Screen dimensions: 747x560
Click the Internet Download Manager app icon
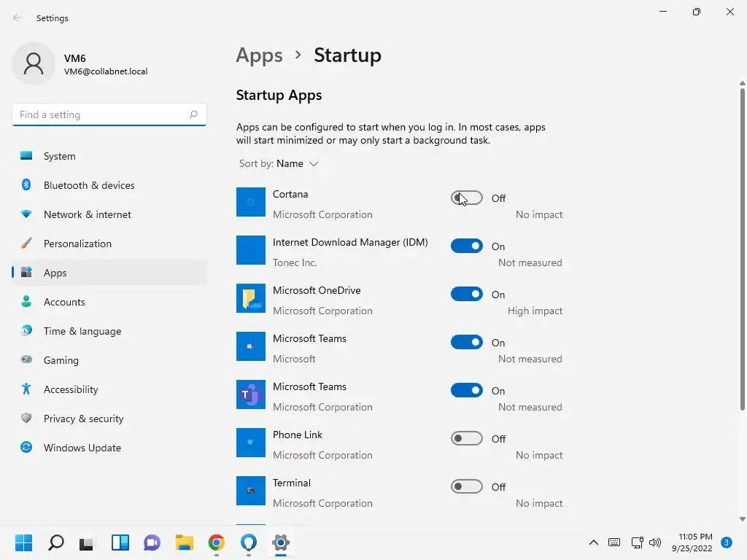click(x=251, y=250)
